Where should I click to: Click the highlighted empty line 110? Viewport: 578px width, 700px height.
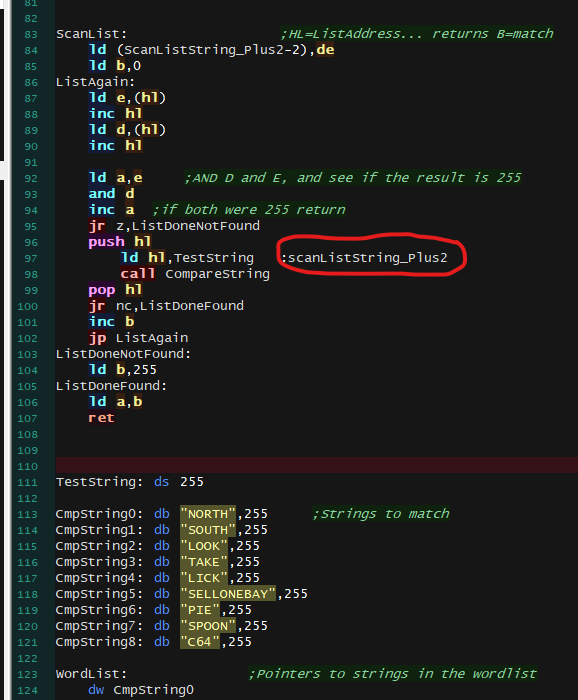point(316,465)
